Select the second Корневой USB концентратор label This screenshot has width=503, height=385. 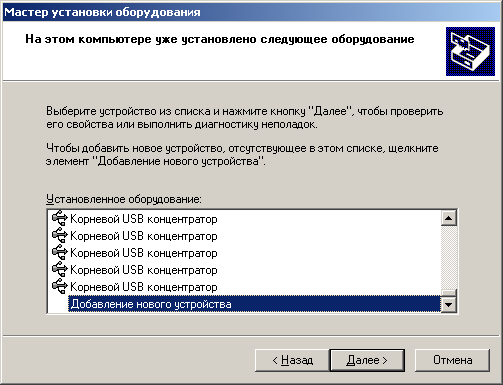point(144,236)
